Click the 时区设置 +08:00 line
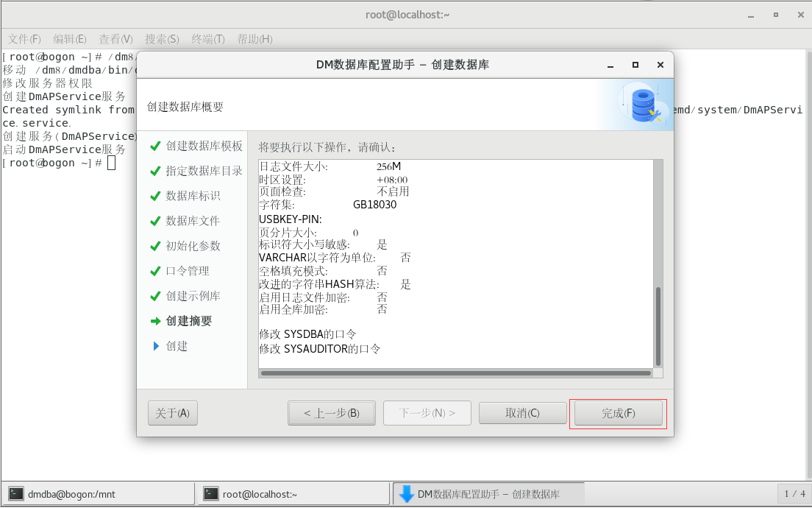The image size is (812, 508). pyautogui.click(x=333, y=180)
